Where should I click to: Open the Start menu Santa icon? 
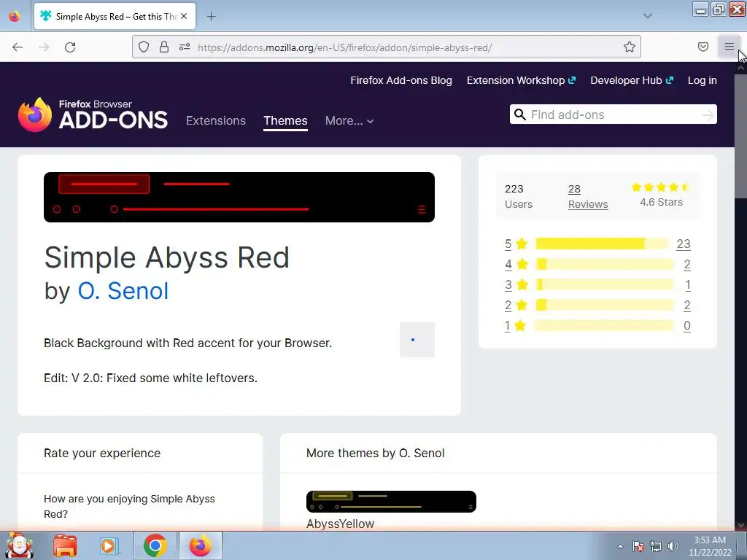[x=19, y=545]
